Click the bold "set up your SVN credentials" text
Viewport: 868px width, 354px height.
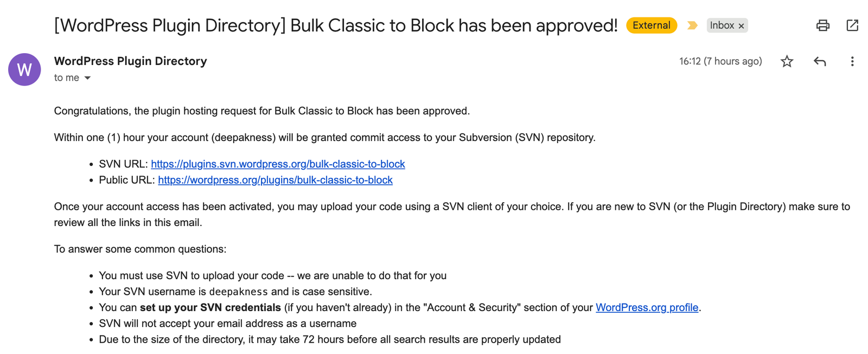click(210, 307)
